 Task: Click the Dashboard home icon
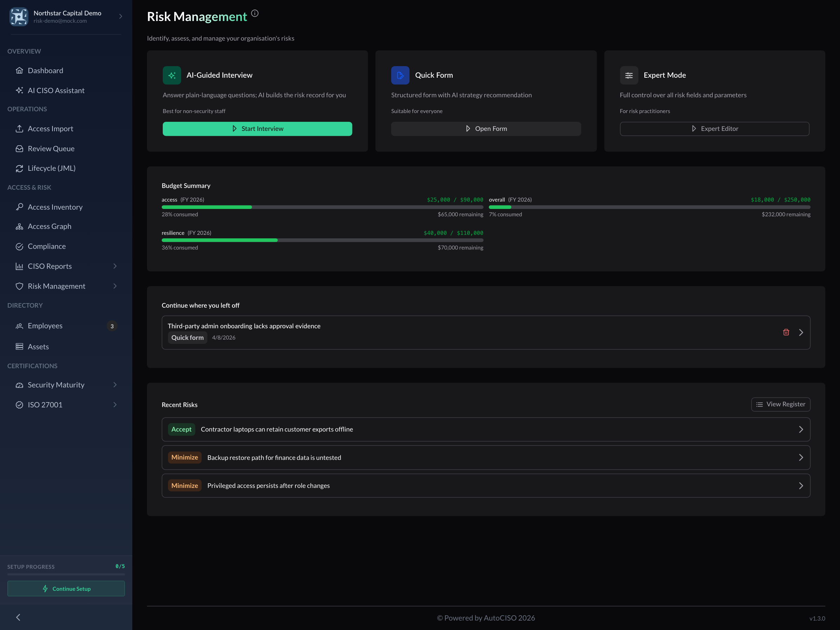click(19, 70)
